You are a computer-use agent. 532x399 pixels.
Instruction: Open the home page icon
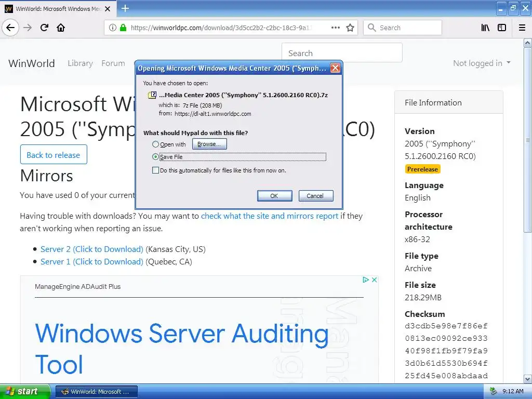pos(61,28)
